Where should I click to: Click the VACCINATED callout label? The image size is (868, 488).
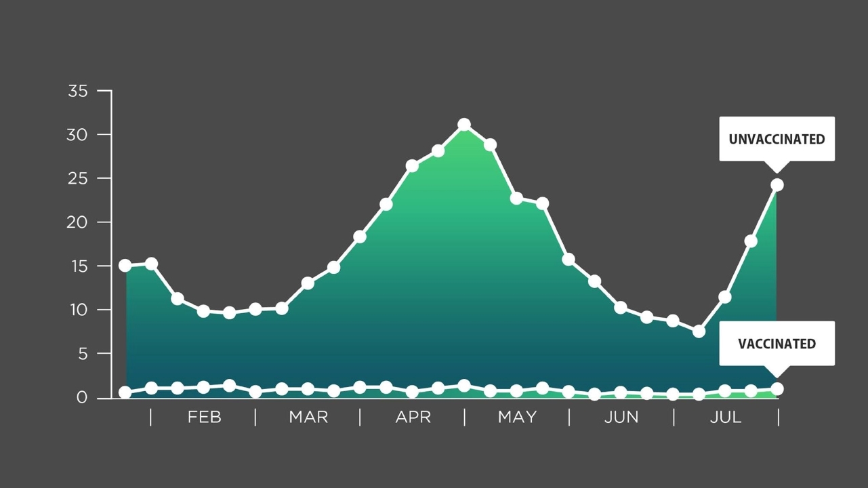[777, 344]
